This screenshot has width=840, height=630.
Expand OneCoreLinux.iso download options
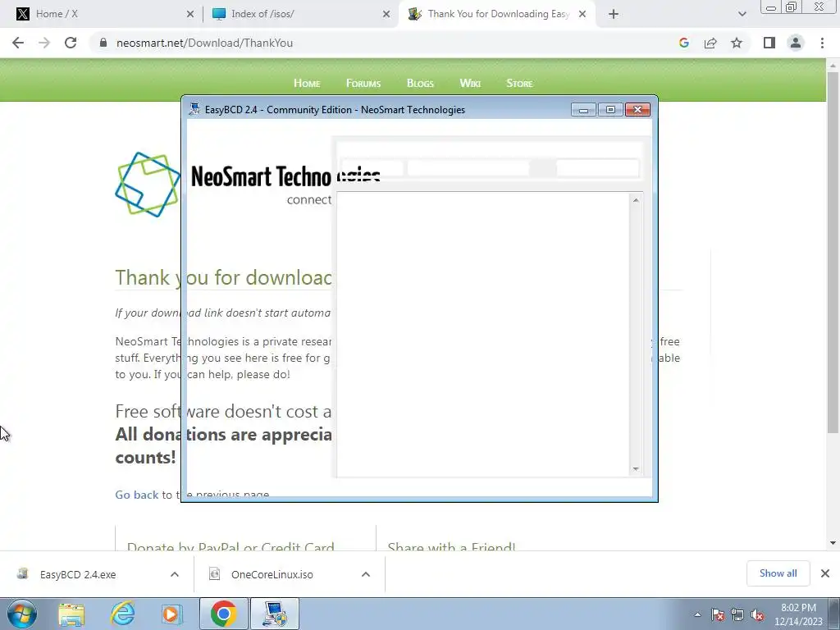point(366,574)
